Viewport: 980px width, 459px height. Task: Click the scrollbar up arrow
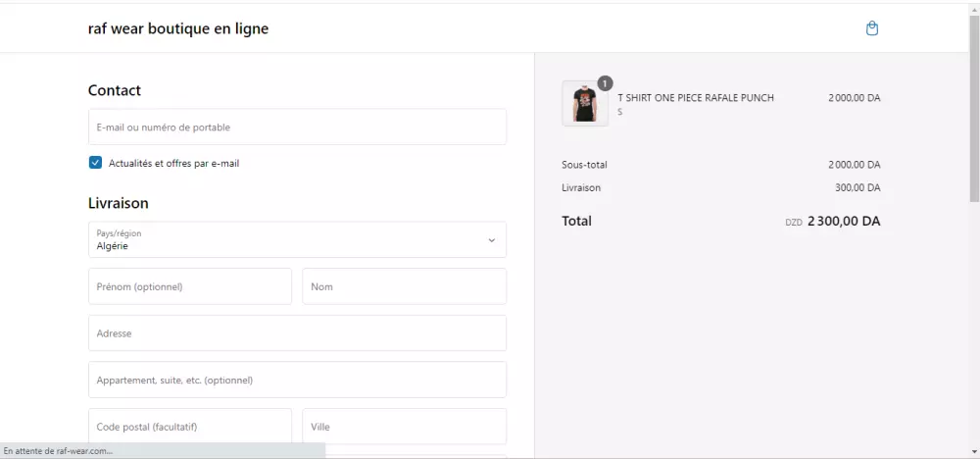pos(973,8)
